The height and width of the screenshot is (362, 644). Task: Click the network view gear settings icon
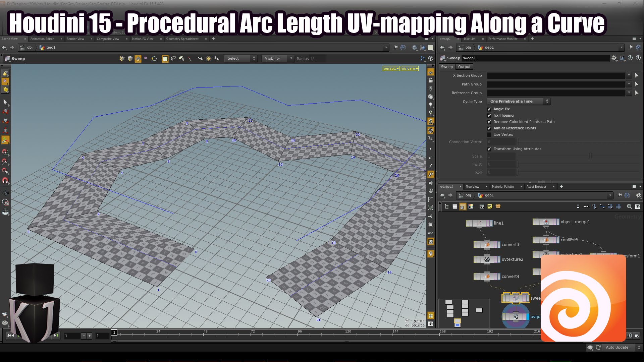[x=638, y=195]
